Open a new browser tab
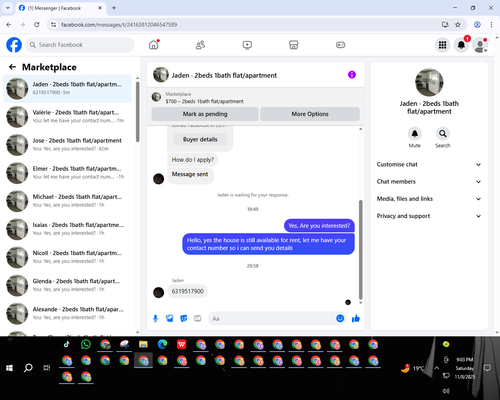500x400 pixels. pos(114,8)
